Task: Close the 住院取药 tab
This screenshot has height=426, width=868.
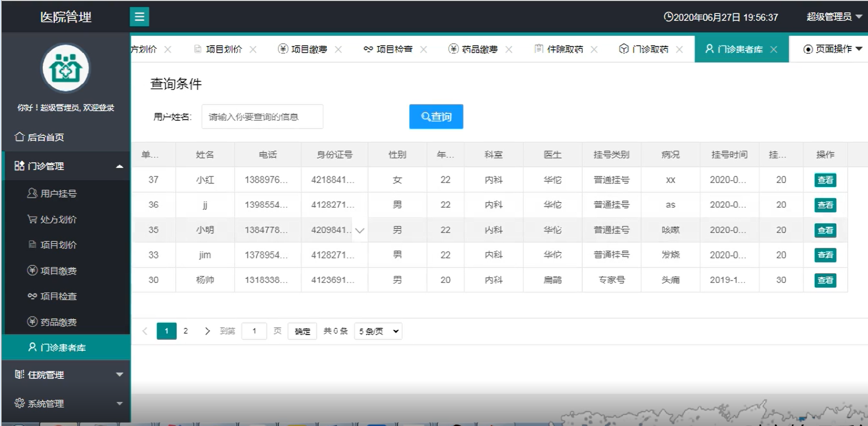Action: tap(594, 49)
